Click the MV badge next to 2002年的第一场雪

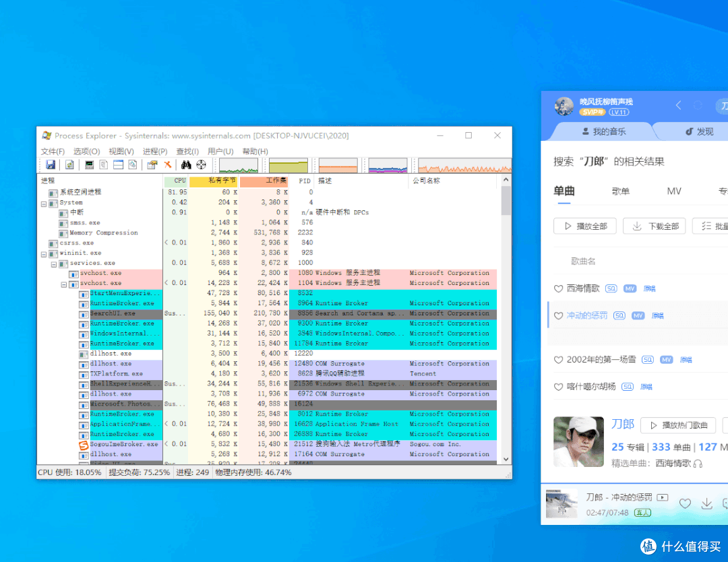[x=666, y=360]
